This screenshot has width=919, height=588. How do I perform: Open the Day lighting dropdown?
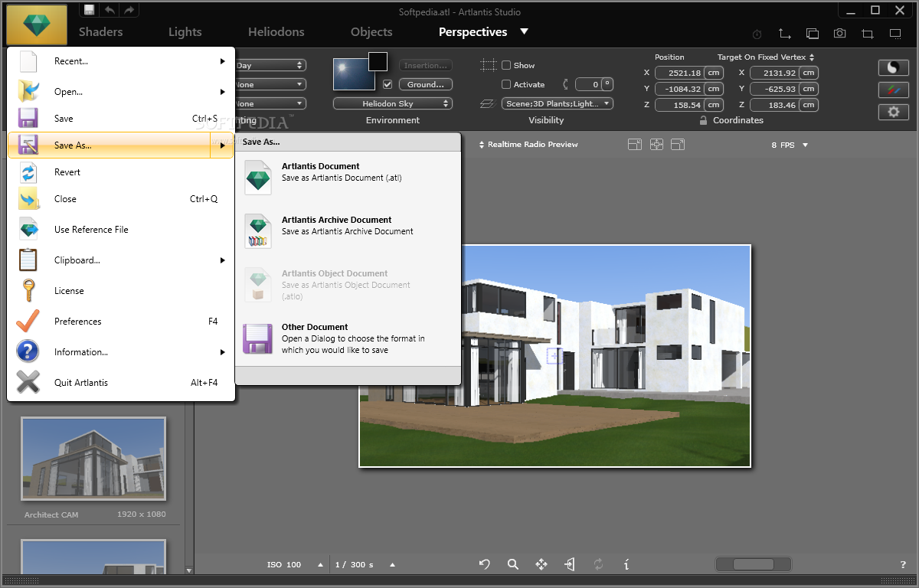[x=270, y=66]
